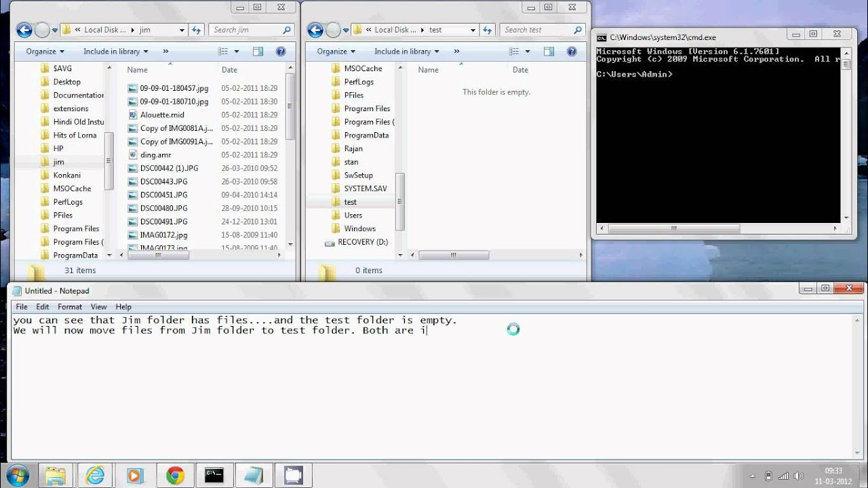Open Notepad Format menu

(x=70, y=307)
